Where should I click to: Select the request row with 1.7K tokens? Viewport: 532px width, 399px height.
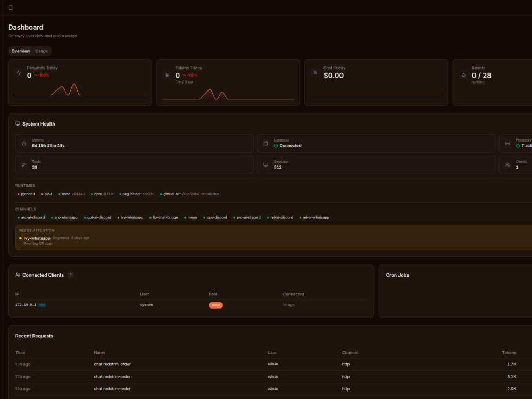click(273, 364)
